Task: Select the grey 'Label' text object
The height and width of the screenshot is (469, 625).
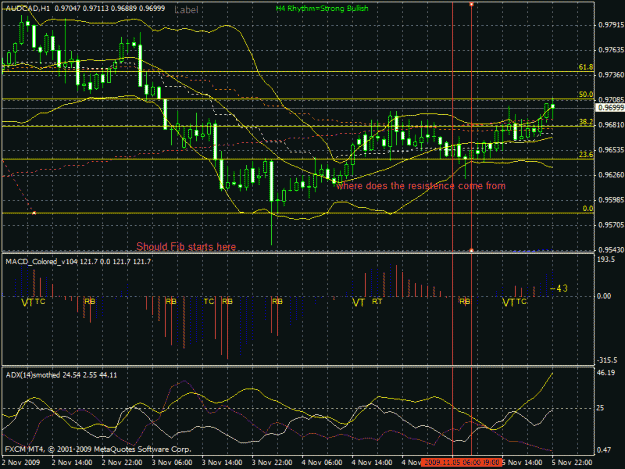Action: 187,10
